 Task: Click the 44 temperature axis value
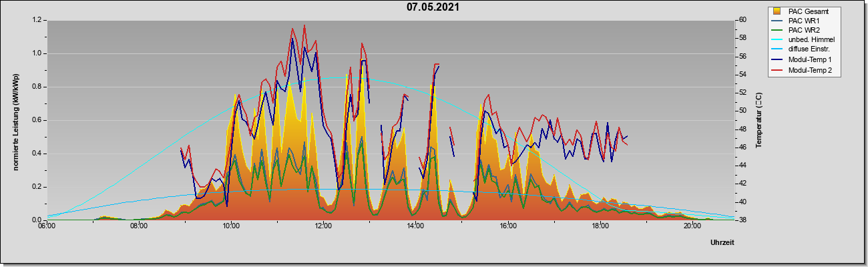pos(742,166)
